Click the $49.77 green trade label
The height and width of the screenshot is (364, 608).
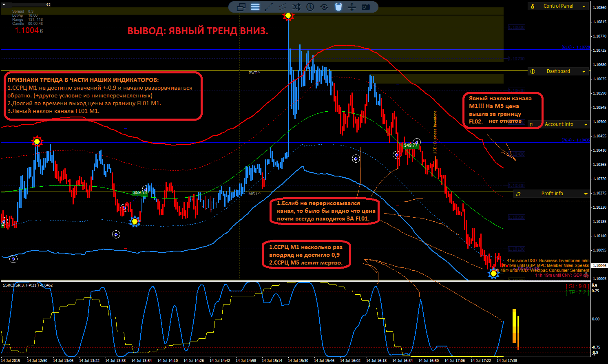click(x=411, y=145)
